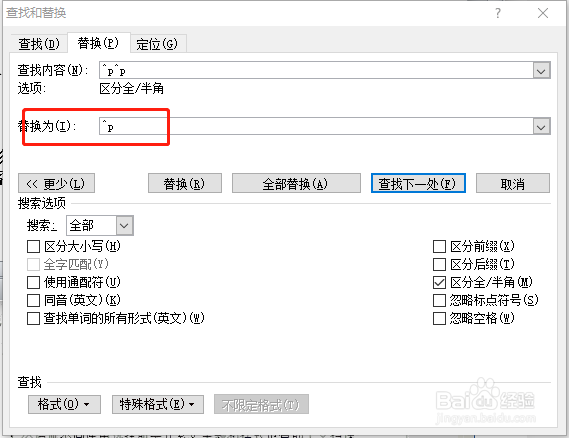The height and width of the screenshot is (438, 569).
Task: Enable 同音(英文)(K) checkbox
Action: tap(33, 300)
